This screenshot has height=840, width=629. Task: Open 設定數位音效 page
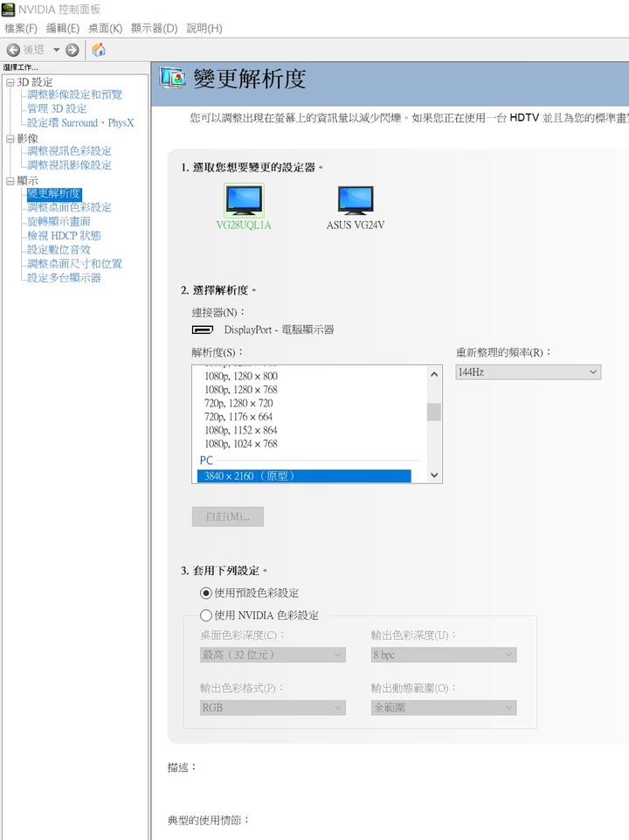pos(59,249)
